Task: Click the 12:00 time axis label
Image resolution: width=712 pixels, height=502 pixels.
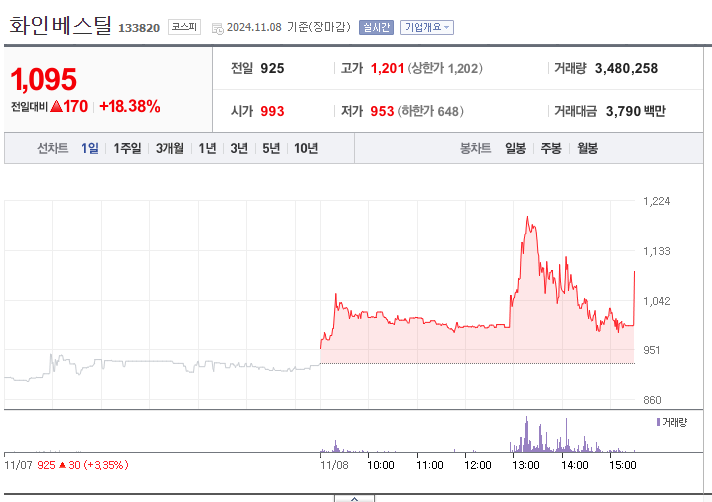Action: (x=478, y=465)
